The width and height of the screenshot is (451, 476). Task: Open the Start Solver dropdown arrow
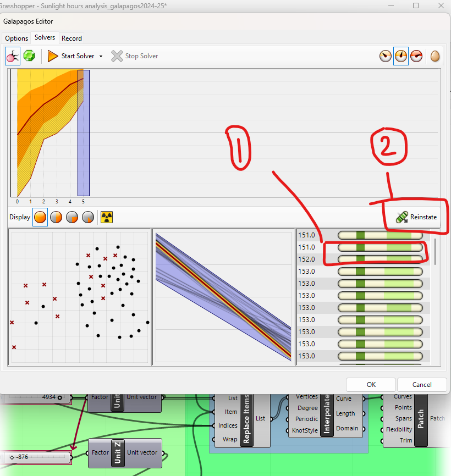[x=101, y=56]
